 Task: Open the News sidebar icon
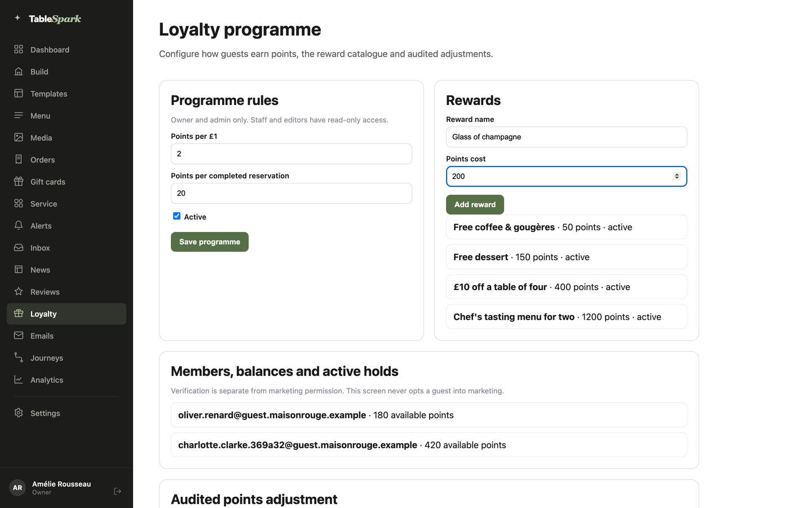click(x=19, y=270)
